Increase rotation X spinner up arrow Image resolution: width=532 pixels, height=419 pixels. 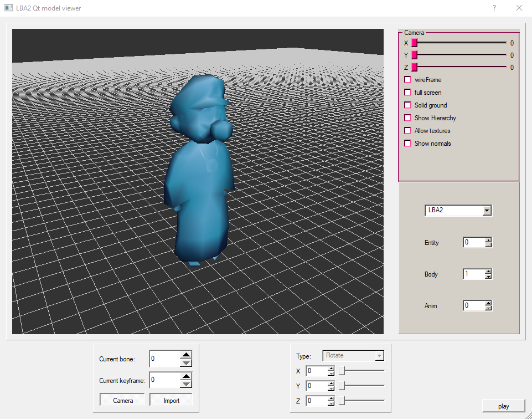tap(331, 369)
